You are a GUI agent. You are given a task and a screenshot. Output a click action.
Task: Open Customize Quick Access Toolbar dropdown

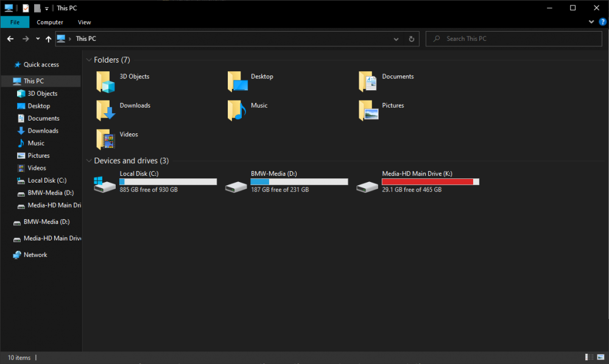tap(47, 9)
